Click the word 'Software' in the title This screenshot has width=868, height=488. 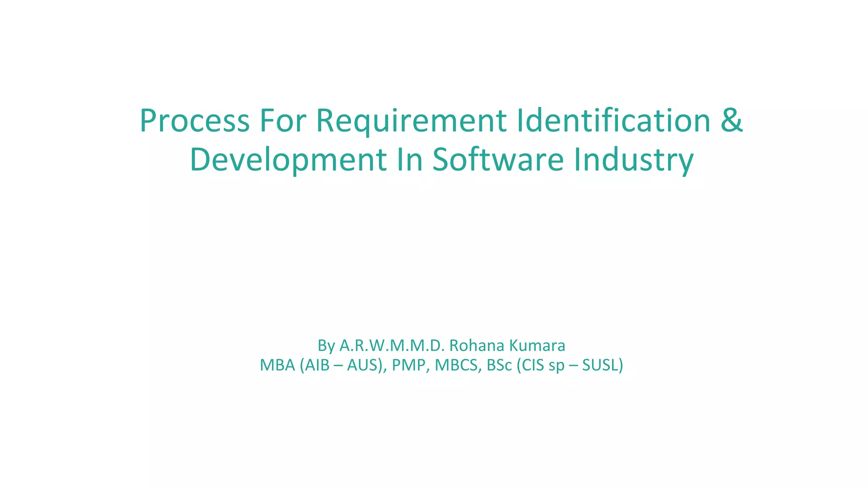[x=498, y=160]
